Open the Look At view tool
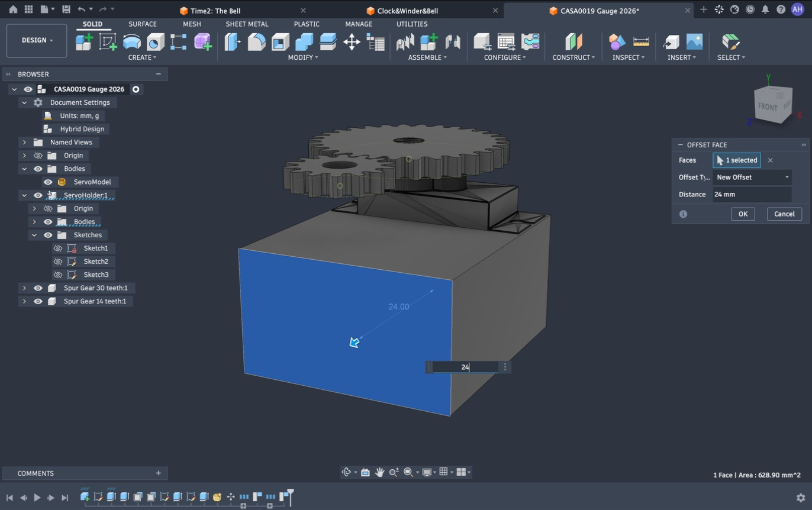Image resolution: width=812 pixels, height=510 pixels. [365, 472]
